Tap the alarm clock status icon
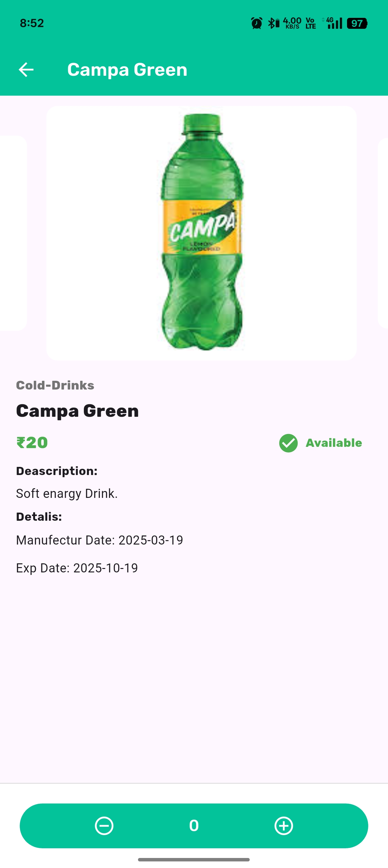 [256, 23]
